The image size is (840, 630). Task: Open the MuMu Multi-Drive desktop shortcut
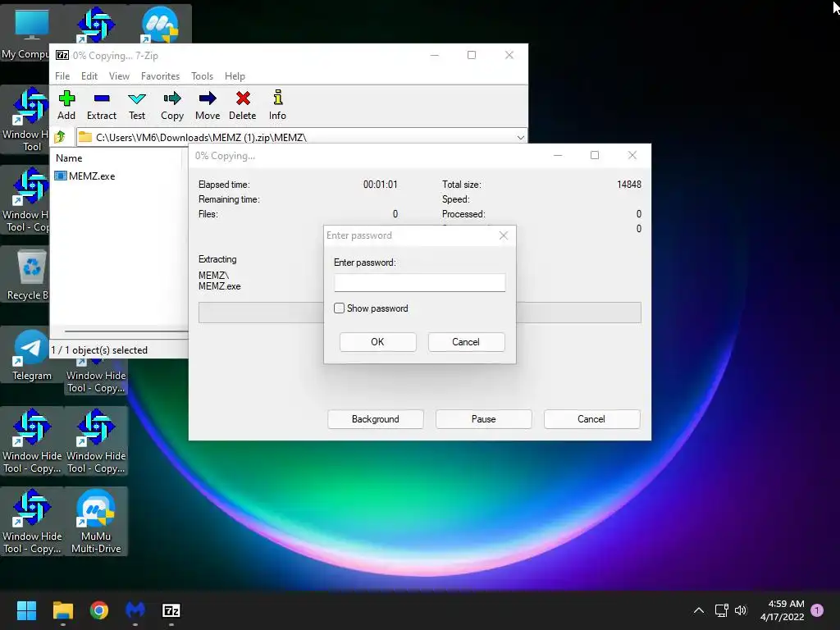coord(96,521)
